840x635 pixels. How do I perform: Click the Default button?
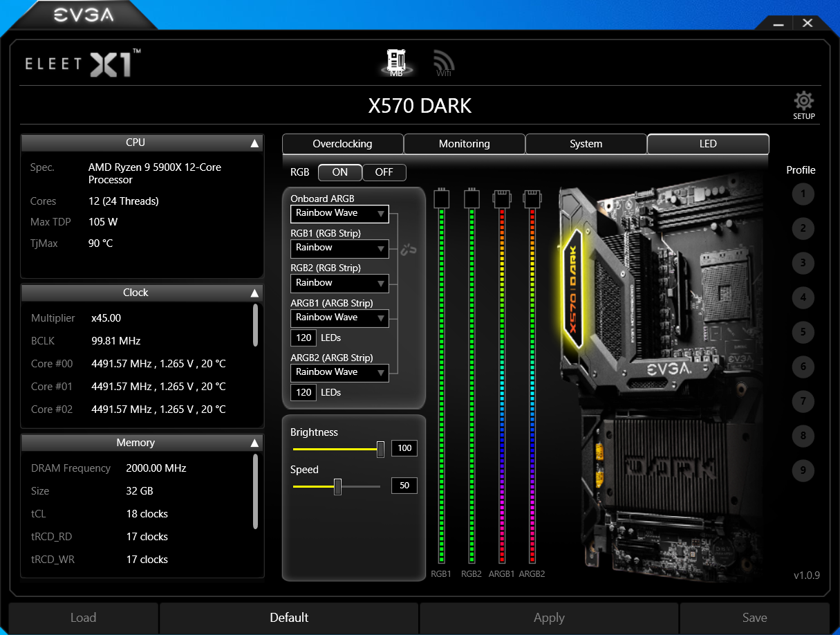(x=289, y=618)
